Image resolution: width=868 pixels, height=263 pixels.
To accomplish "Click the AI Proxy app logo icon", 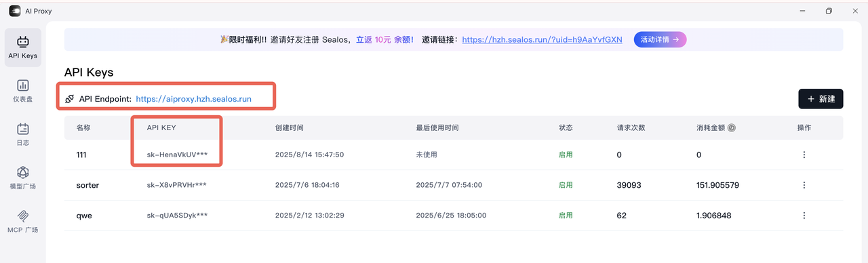I will point(15,11).
